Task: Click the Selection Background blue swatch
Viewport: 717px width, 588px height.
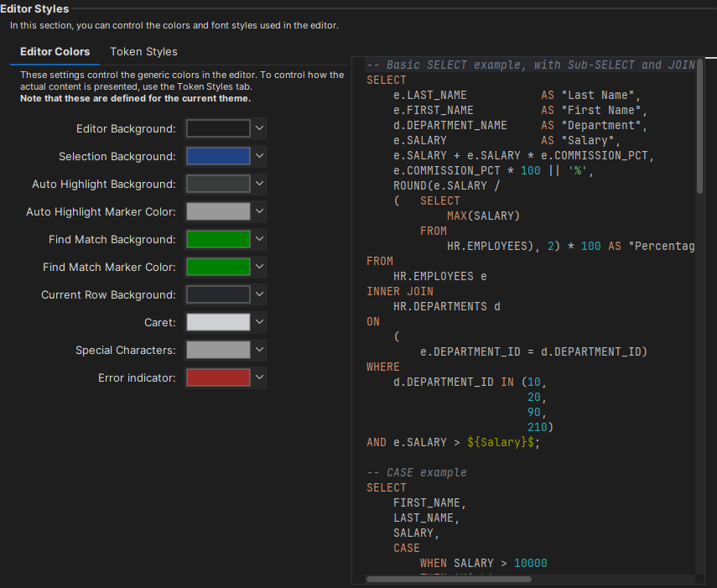Action: point(218,156)
